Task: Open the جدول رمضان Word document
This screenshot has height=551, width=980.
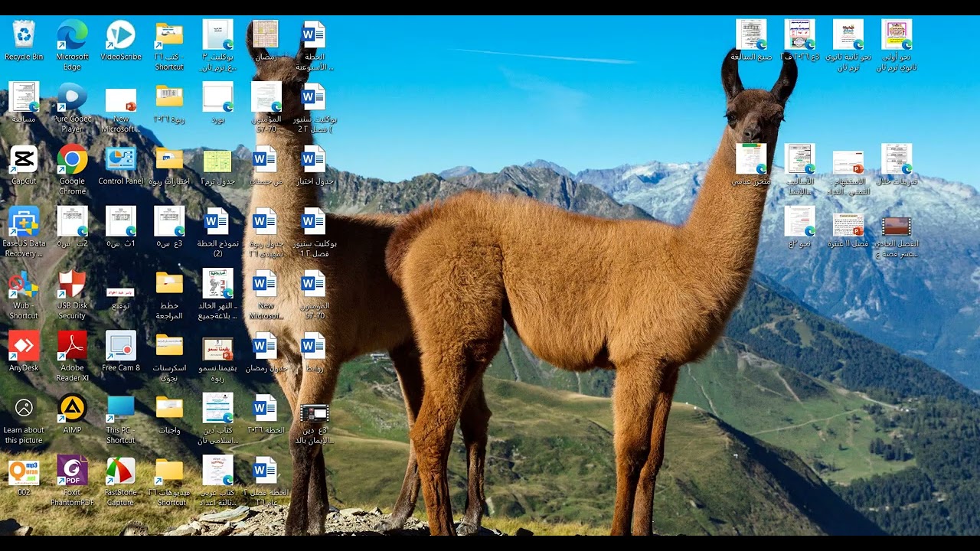Action: (265, 346)
